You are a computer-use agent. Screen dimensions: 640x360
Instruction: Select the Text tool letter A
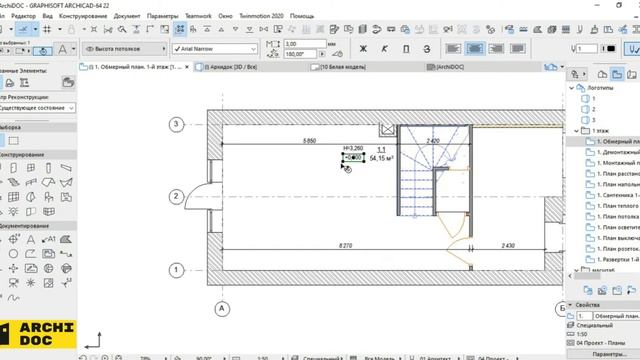[x=31, y=240]
